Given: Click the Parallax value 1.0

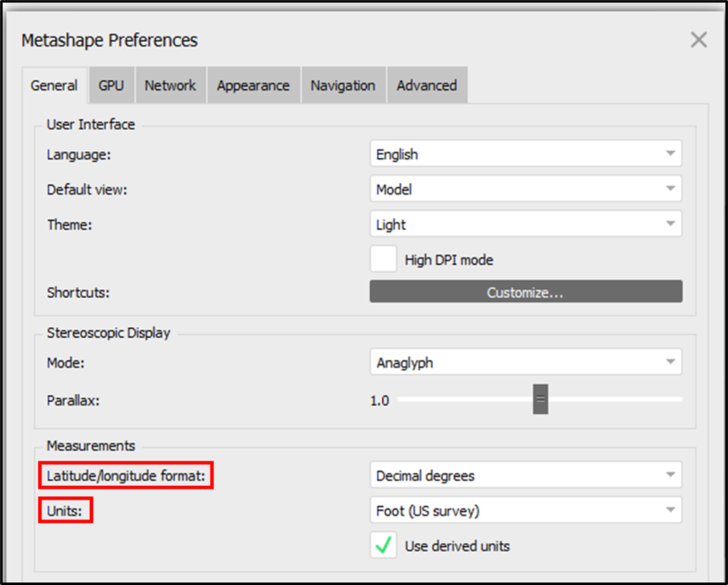Looking at the screenshot, I should [380, 401].
